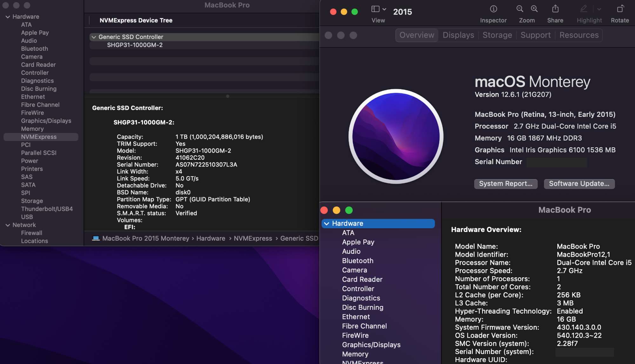
Task: Switch to the Displays tab
Action: [458, 35]
